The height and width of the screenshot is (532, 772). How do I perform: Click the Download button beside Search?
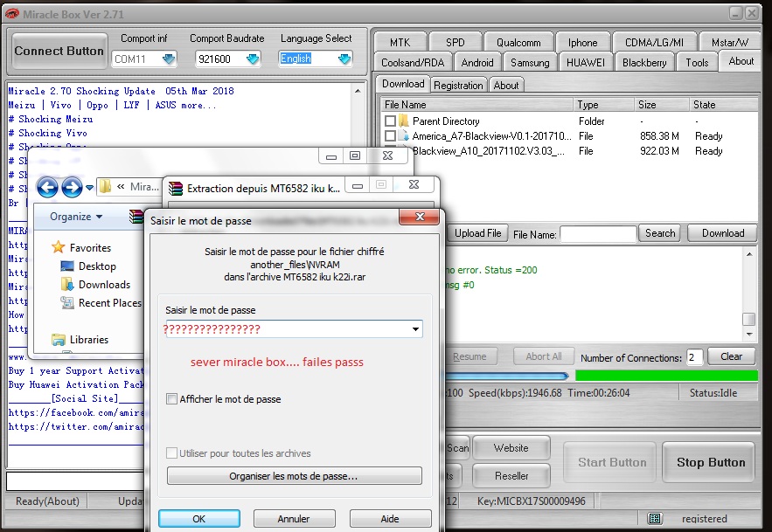[722, 232]
